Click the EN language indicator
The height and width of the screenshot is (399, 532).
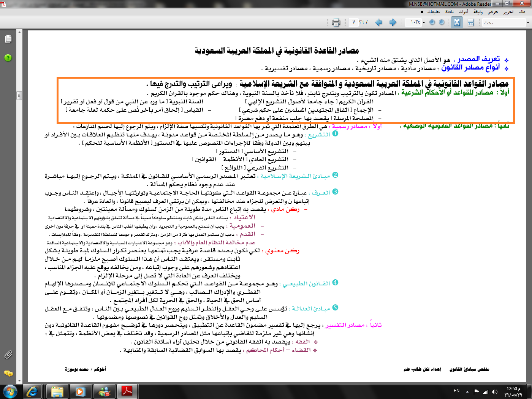pos(457,391)
